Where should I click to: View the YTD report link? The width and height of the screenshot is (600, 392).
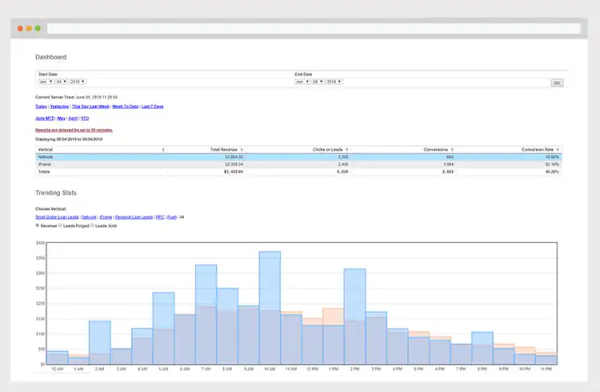[x=85, y=119]
